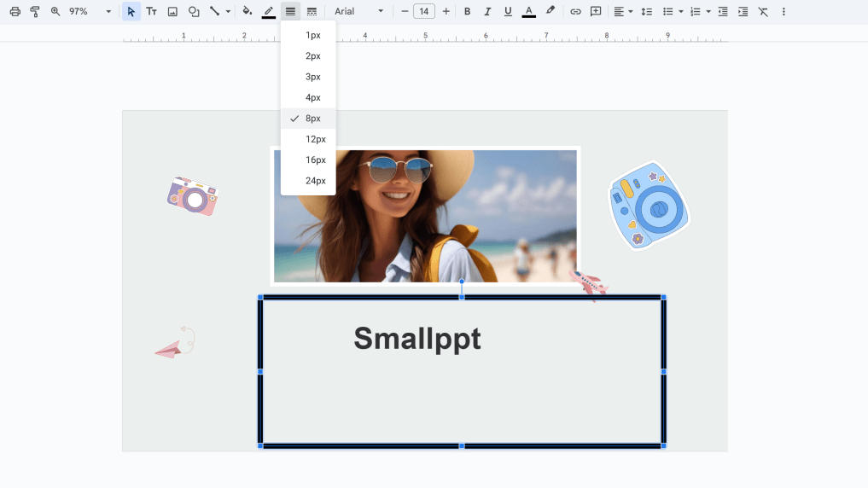Click the text box rotation handle

point(462,282)
